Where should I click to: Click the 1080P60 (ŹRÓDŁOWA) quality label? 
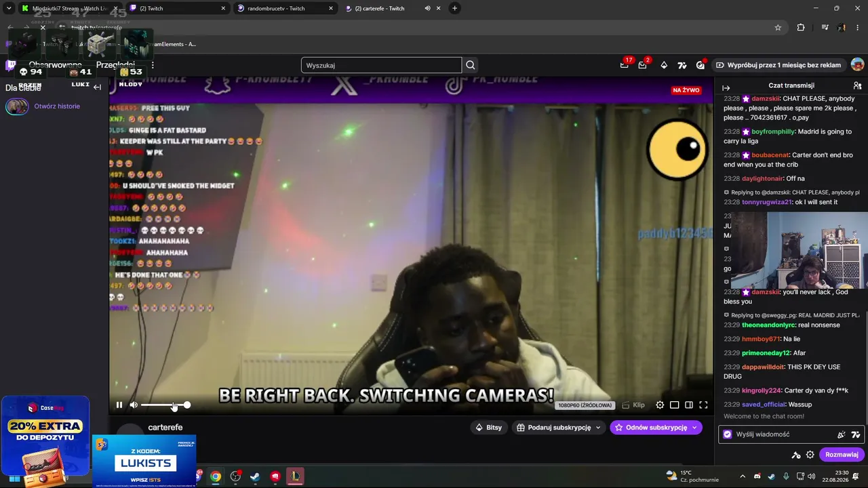(585, 405)
